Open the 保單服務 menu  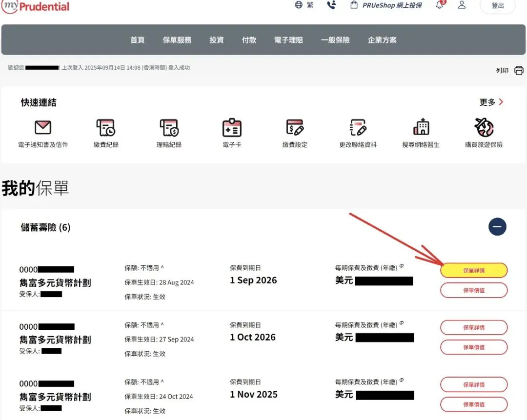[177, 40]
